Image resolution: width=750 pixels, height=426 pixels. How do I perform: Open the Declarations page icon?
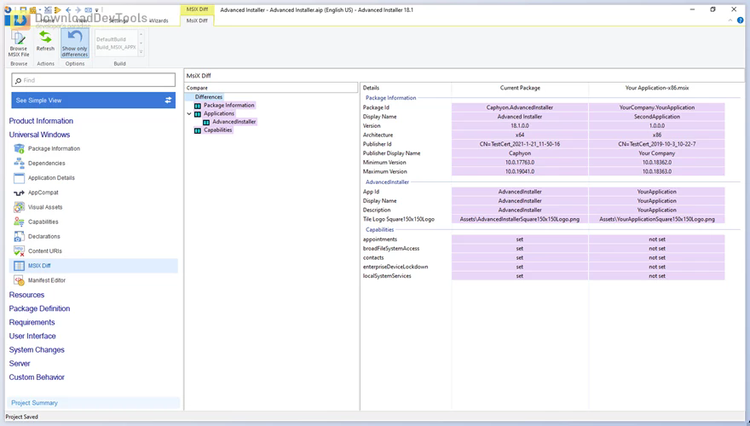(x=19, y=236)
